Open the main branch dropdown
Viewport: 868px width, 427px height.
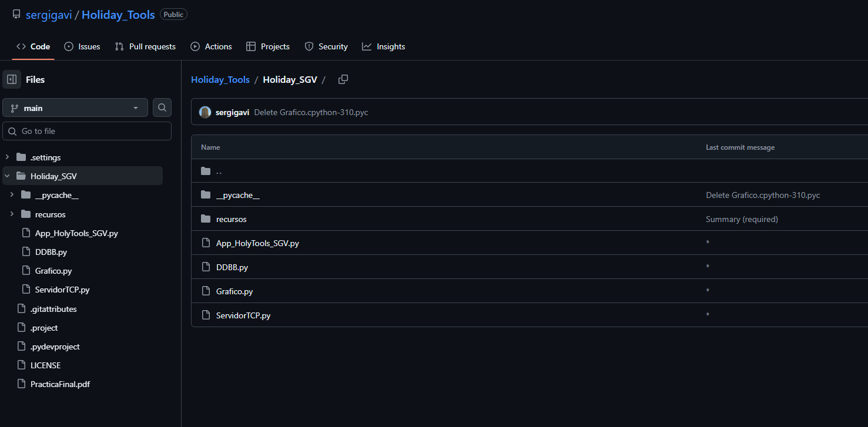(75, 108)
